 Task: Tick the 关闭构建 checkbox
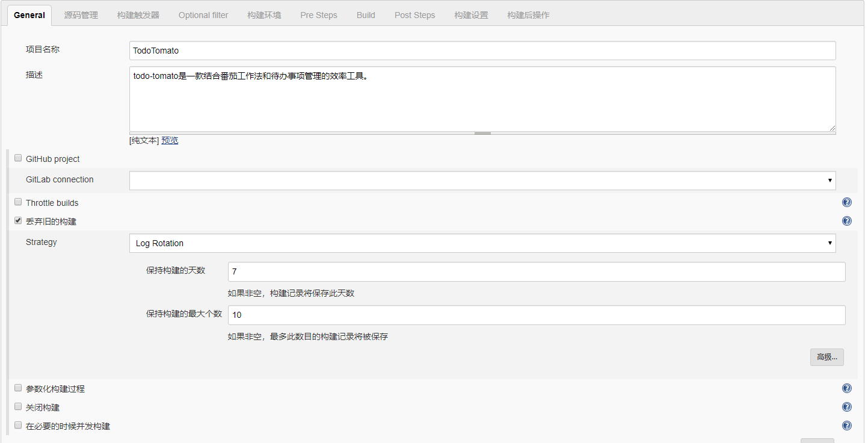pyautogui.click(x=18, y=407)
